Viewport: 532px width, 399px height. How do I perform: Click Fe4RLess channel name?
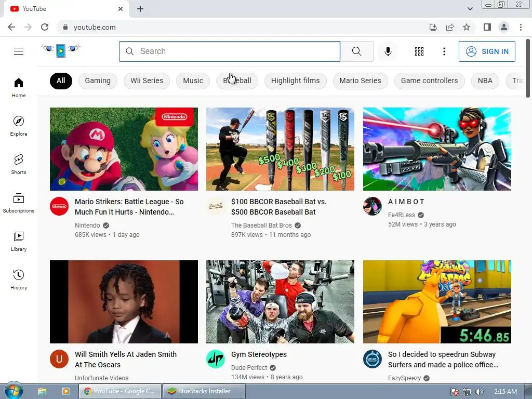tap(402, 215)
